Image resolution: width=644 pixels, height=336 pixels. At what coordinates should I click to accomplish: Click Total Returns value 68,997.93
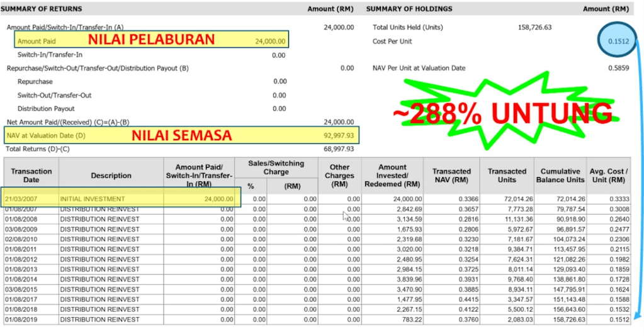pyautogui.click(x=339, y=149)
